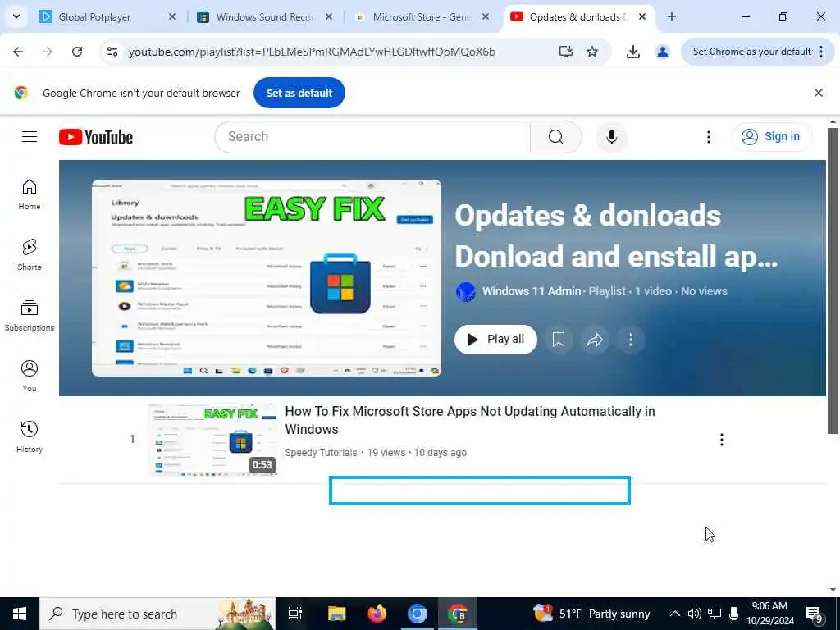Open the playlist hero thumbnail image

(x=267, y=277)
